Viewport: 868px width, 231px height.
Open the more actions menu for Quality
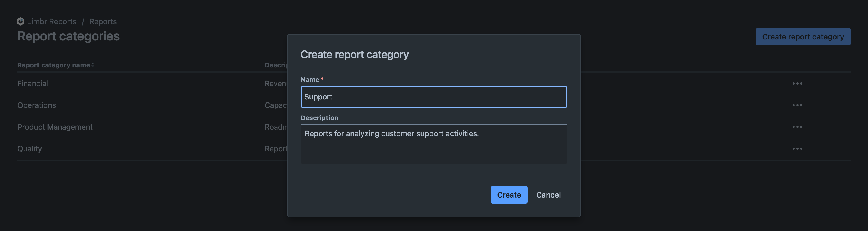coord(797,149)
